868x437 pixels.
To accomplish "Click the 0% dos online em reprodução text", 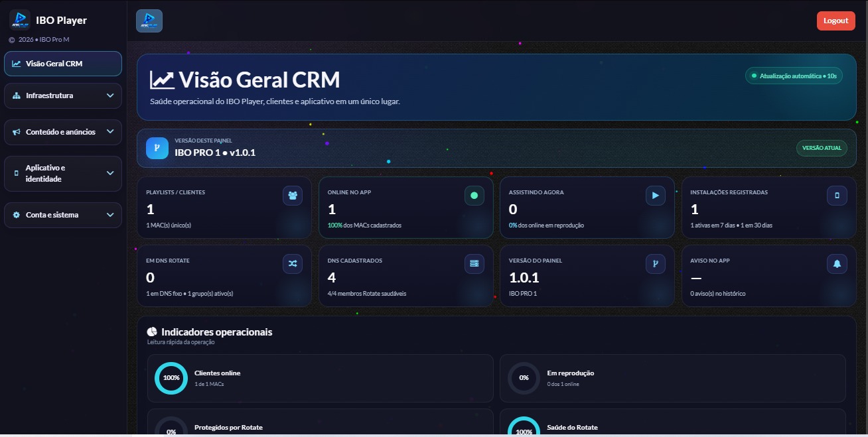I will click(546, 225).
